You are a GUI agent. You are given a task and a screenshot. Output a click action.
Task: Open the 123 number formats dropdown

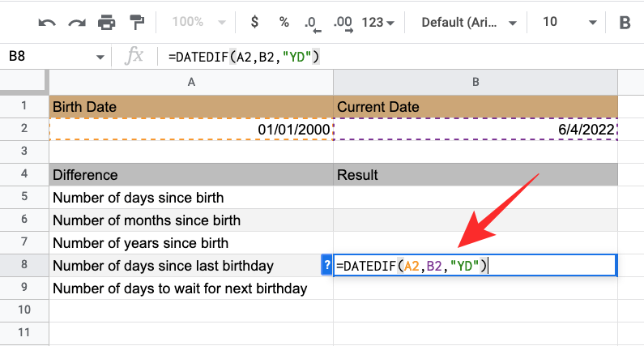pyautogui.click(x=377, y=23)
